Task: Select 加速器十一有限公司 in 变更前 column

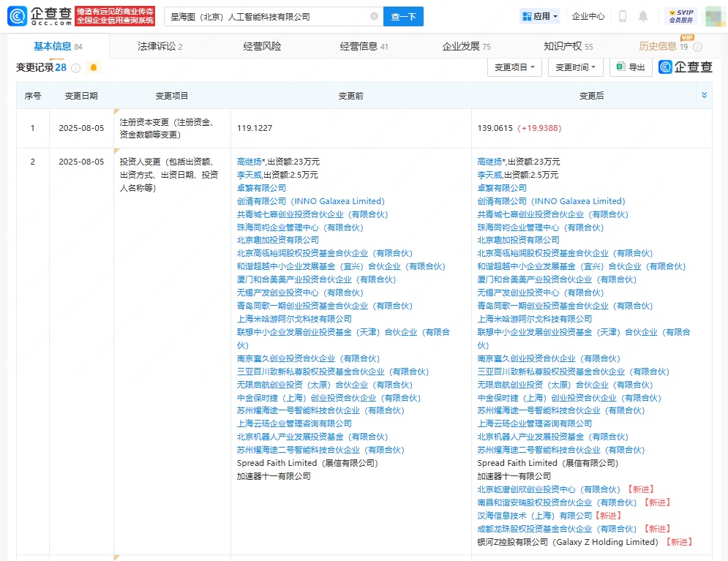Action: pos(274,476)
